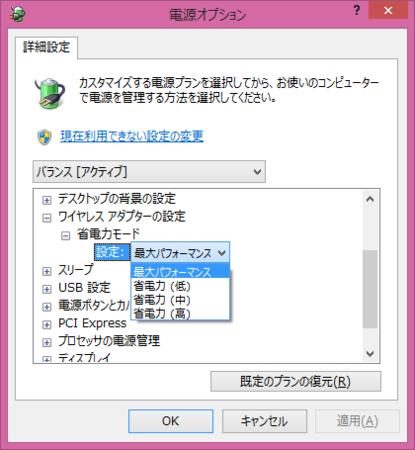Click the power options title bar icon
The image size is (415, 450).
(17, 13)
